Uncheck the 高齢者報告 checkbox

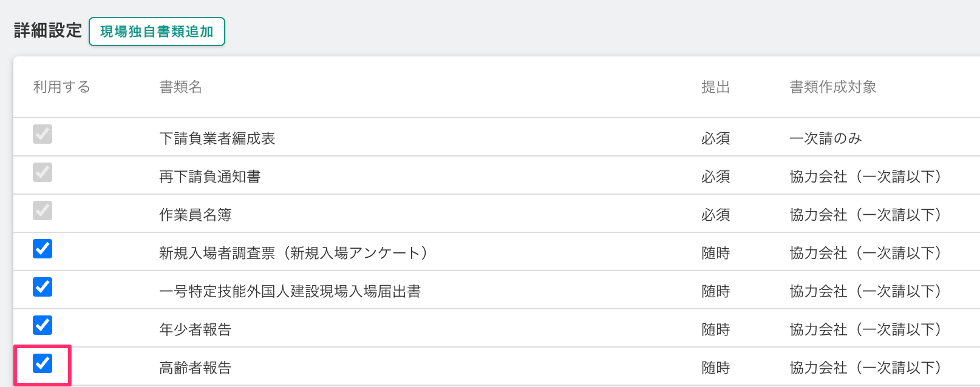[43, 363]
